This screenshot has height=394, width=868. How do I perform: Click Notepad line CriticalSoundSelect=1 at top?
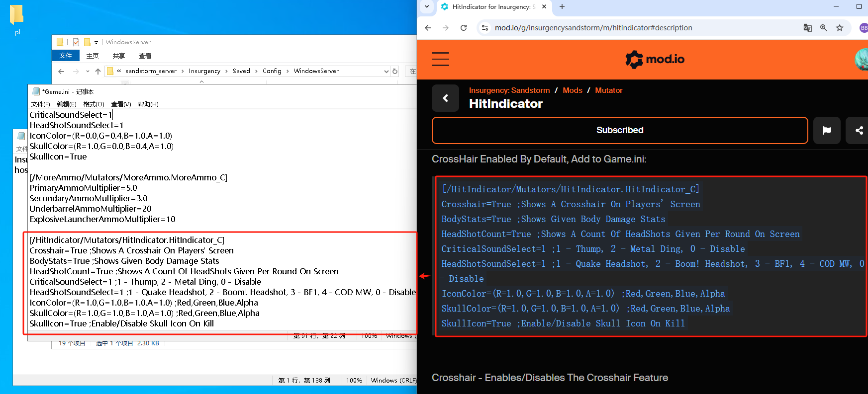pyautogui.click(x=71, y=115)
